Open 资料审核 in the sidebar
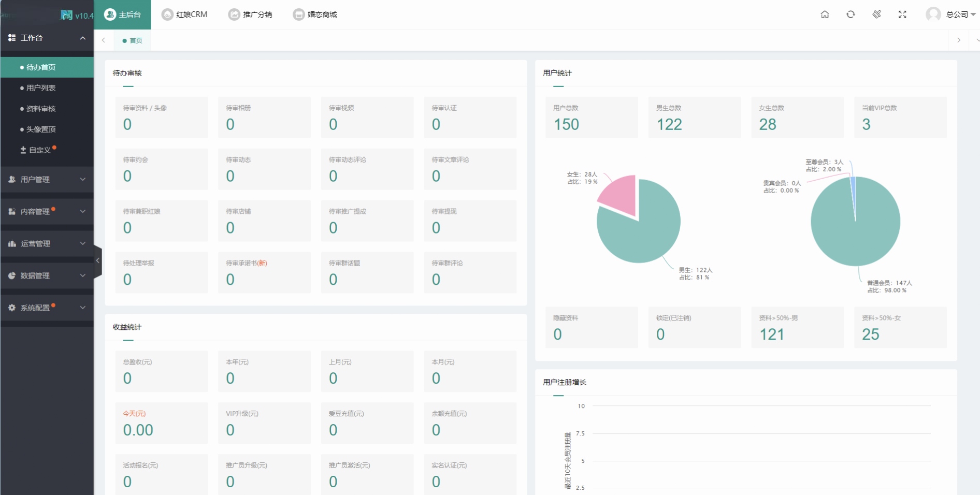This screenshot has width=980, height=495. click(x=41, y=109)
